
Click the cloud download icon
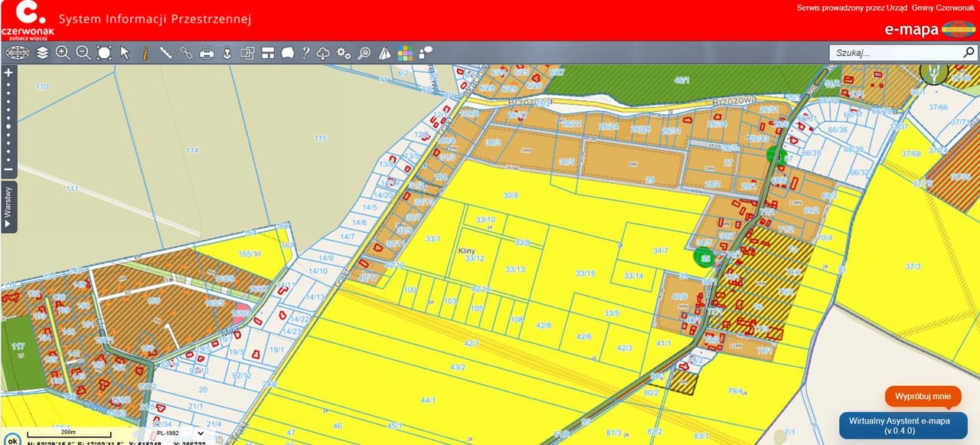(324, 53)
